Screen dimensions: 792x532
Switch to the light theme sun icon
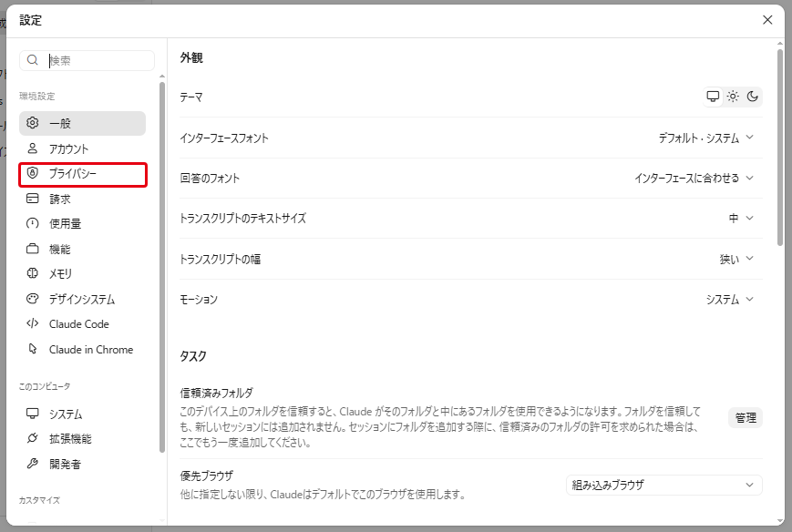(733, 97)
